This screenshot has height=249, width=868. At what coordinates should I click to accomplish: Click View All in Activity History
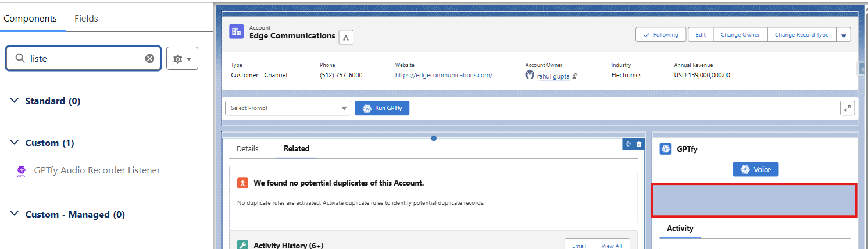[x=612, y=246]
